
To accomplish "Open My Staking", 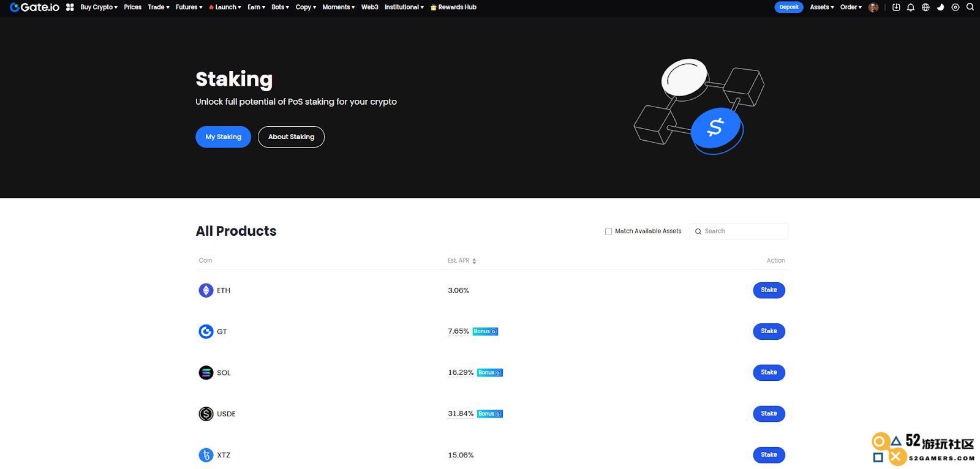I will coord(223,137).
